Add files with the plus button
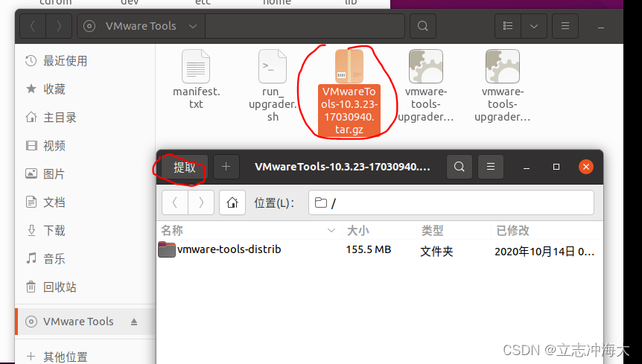The height and width of the screenshot is (364, 642). coord(226,167)
